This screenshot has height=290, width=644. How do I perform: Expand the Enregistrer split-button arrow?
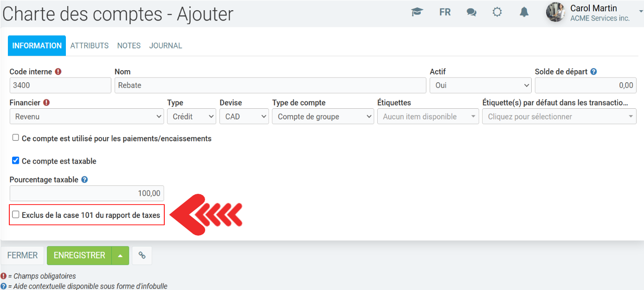coord(120,256)
